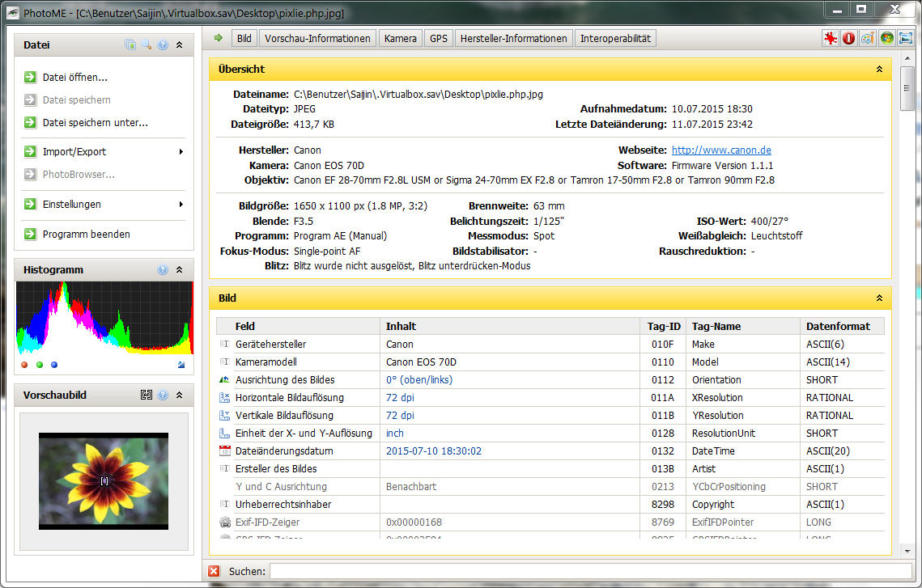The height and width of the screenshot is (588, 922).
Task: Click the picture frame icon in toolbar
Action: pyautogui.click(x=905, y=38)
